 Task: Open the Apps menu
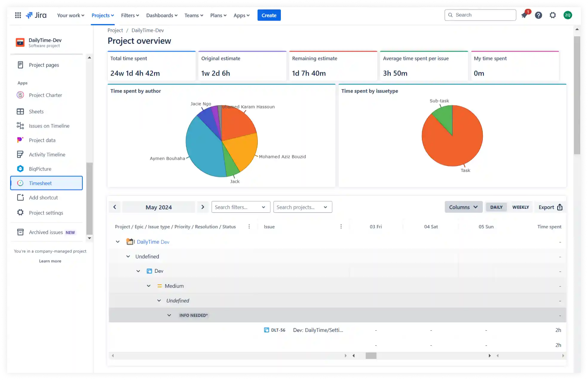click(241, 15)
